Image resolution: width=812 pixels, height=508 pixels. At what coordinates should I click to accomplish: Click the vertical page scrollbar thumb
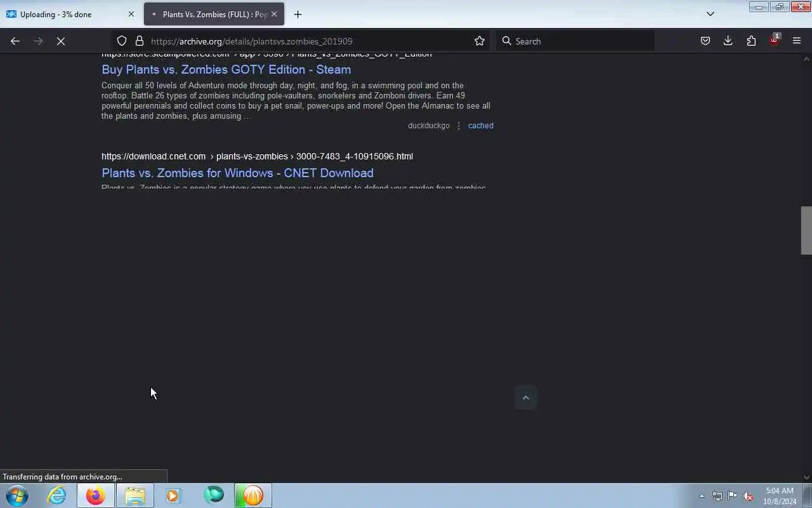click(x=806, y=231)
